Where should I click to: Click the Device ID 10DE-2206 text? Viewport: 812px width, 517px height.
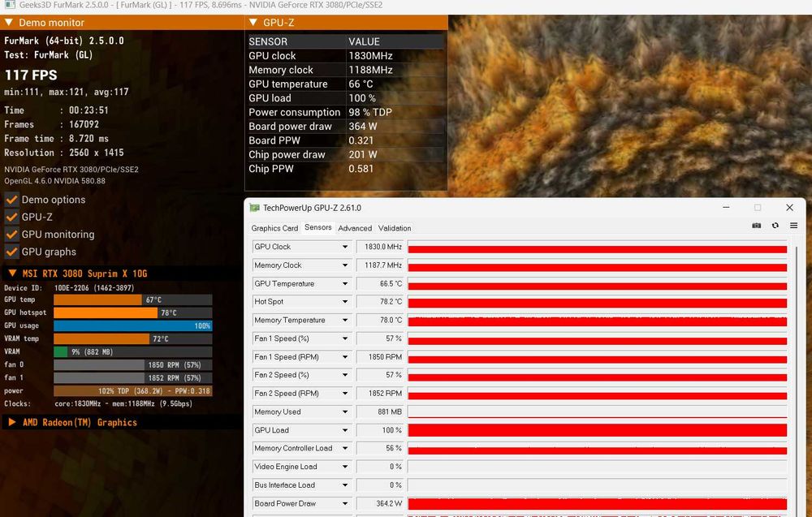point(69,288)
